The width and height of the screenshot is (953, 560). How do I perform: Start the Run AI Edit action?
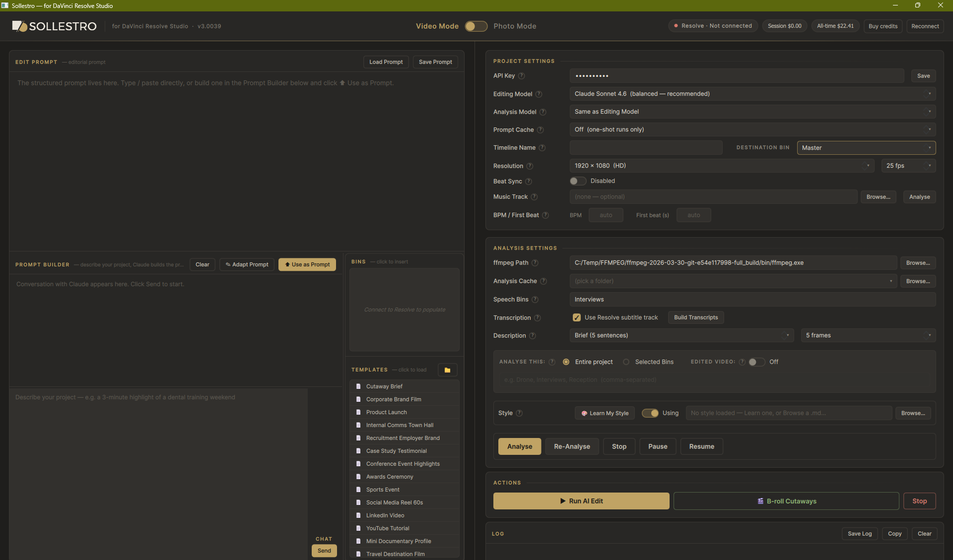click(581, 501)
